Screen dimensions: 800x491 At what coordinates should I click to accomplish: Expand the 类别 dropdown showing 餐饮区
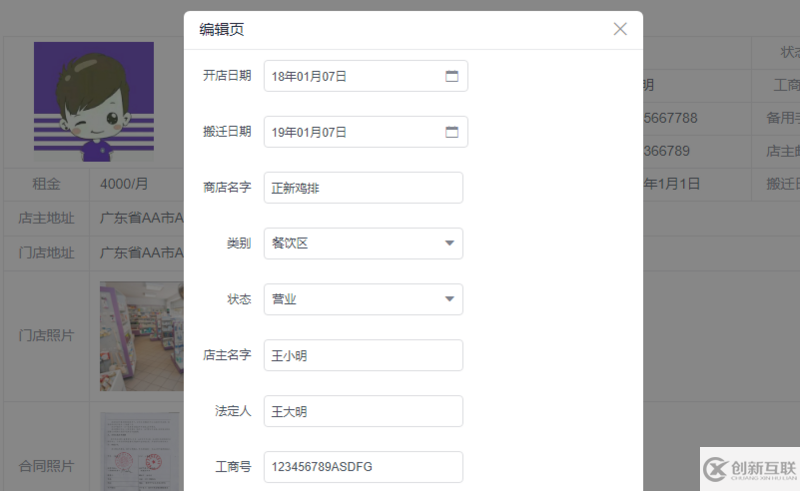pyautogui.click(x=449, y=243)
